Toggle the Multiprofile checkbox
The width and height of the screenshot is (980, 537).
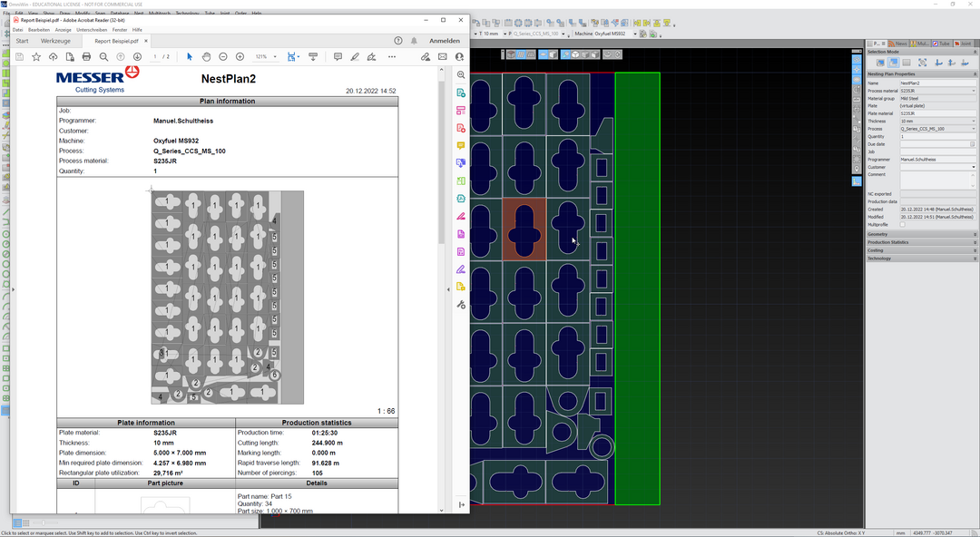click(x=903, y=224)
